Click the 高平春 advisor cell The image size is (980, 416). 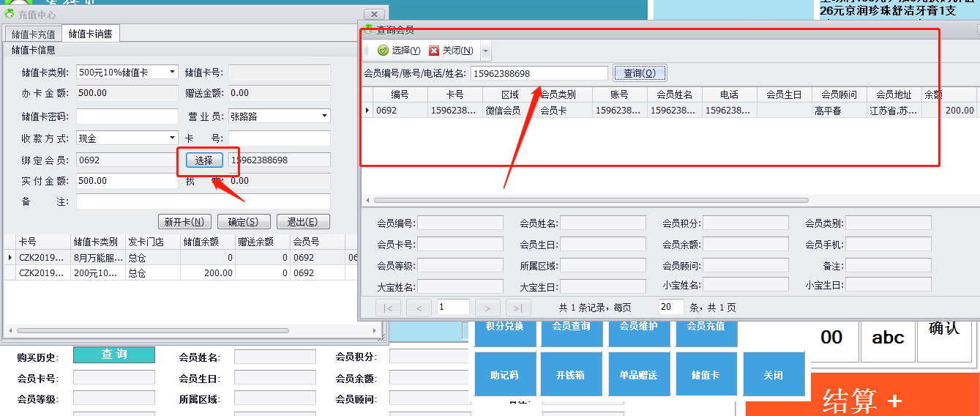[839, 111]
